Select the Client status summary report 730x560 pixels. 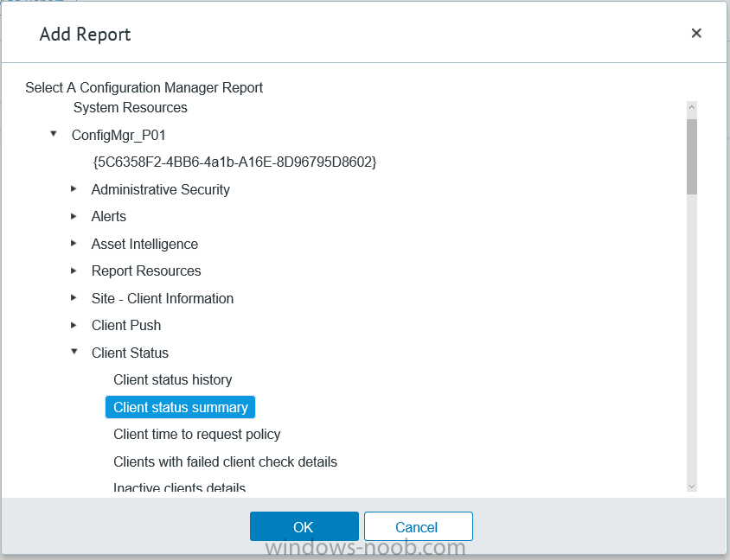click(x=180, y=407)
